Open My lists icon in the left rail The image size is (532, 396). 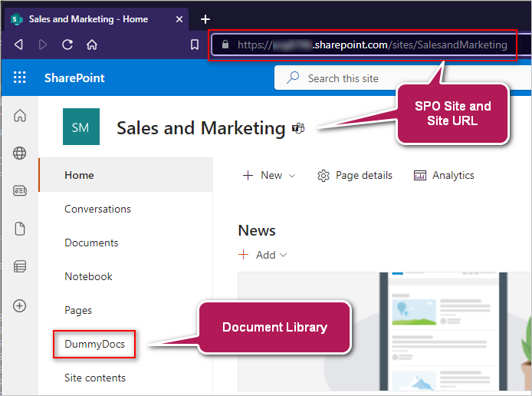20,266
